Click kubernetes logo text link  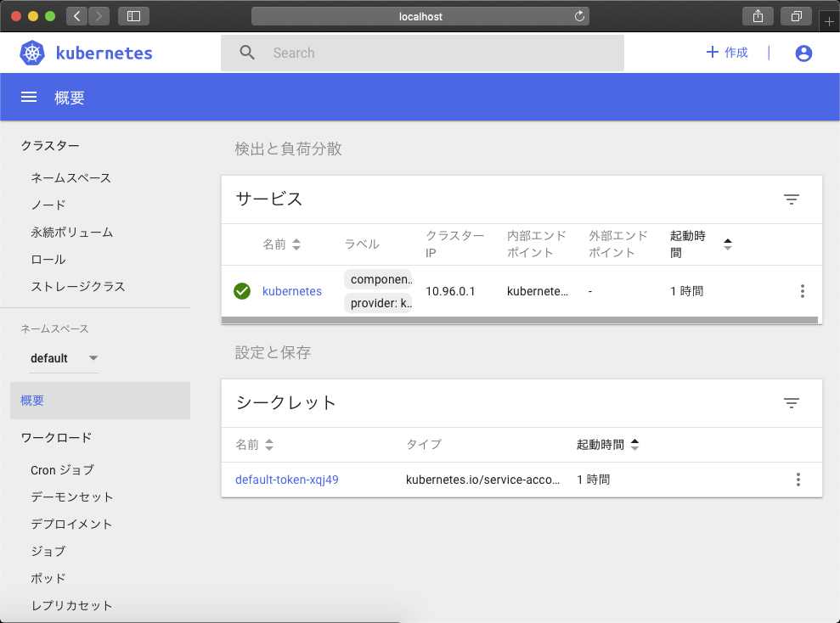(x=104, y=53)
